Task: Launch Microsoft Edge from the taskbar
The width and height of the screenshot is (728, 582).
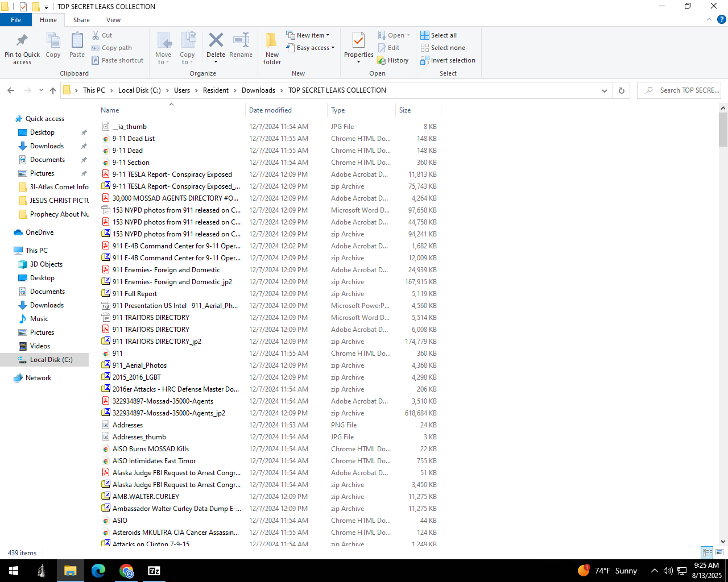Action: 98,571
